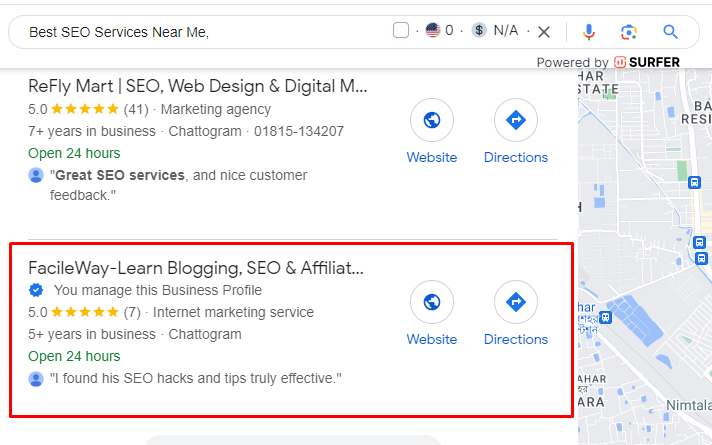Viewport: 712px width, 445px height.
Task: Click the blue magnifier search button
Action: [x=670, y=32]
